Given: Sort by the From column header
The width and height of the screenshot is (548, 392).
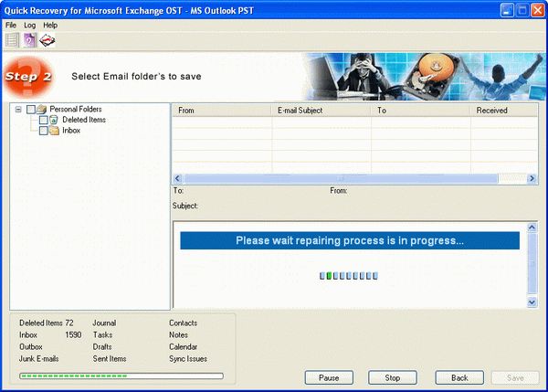Looking at the screenshot, I should (x=222, y=111).
